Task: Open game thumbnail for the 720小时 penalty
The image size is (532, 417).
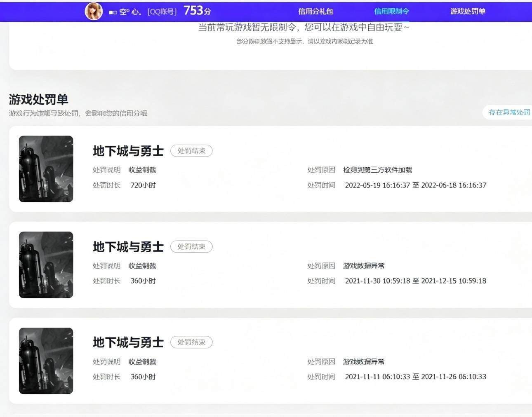Action: 46,169
